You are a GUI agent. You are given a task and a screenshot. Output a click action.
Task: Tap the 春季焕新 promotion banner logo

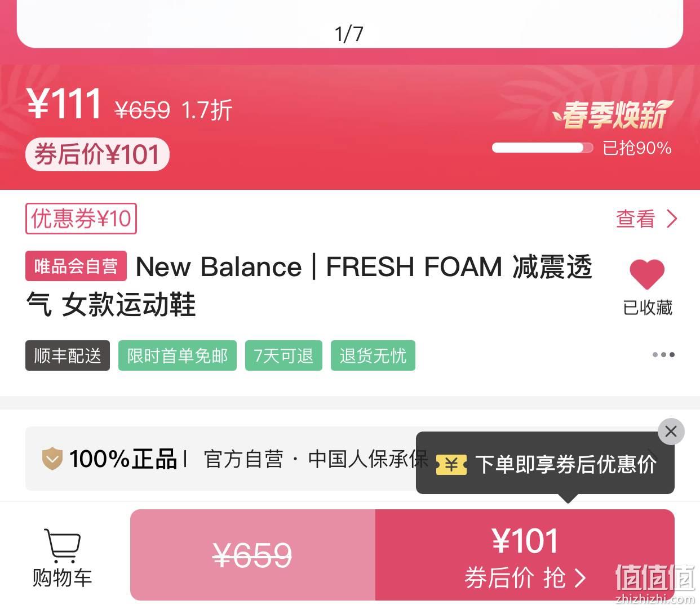click(x=612, y=115)
